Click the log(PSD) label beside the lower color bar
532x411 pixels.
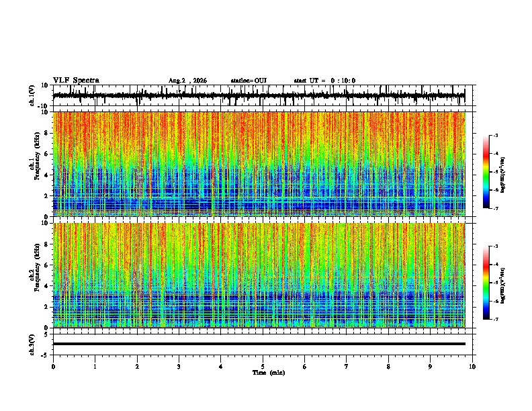tap(503, 285)
